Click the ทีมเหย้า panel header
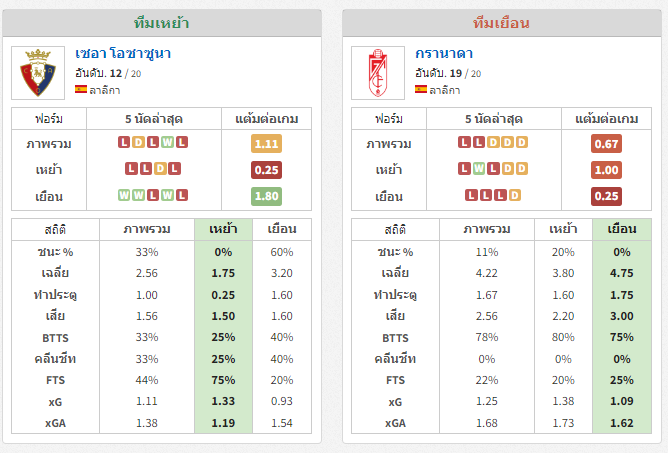Viewport: 668px width, 453px height. coord(162,23)
